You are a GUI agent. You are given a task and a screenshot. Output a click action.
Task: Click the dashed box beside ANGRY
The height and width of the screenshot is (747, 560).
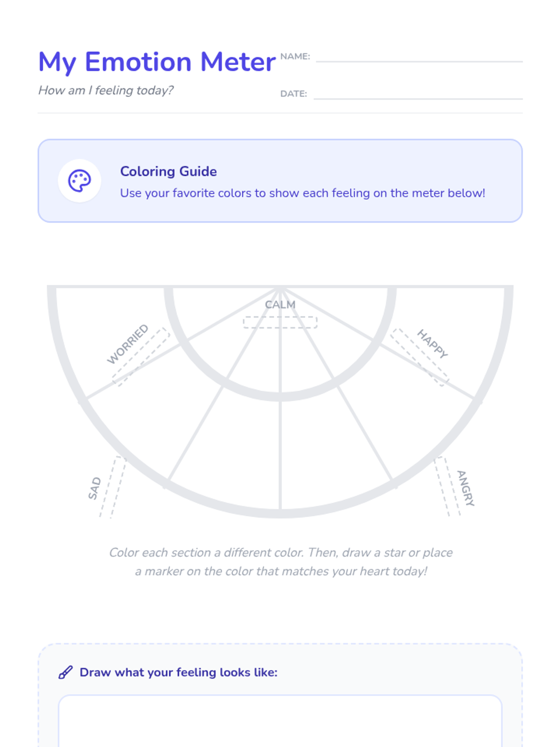pos(448,487)
